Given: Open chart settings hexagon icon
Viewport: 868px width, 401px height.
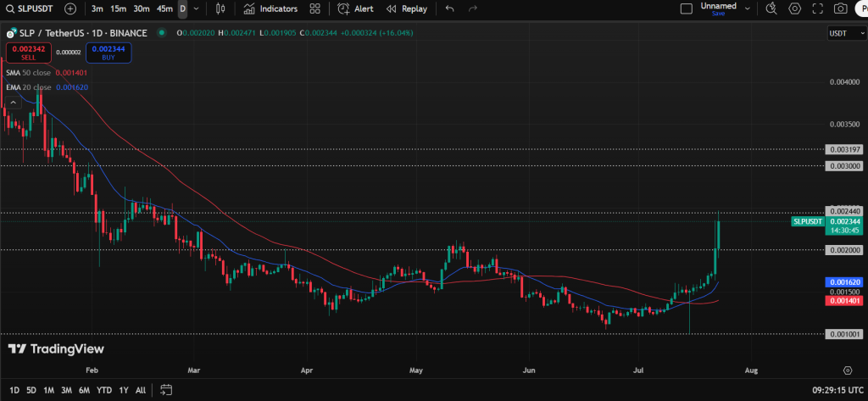Looking at the screenshot, I should pyautogui.click(x=795, y=8).
